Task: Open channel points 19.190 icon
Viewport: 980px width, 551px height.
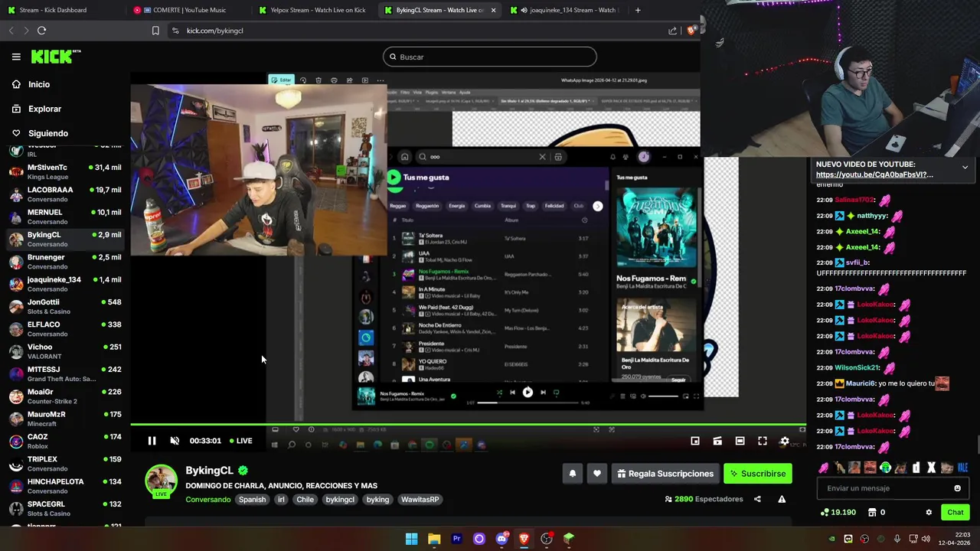Action: (838, 513)
